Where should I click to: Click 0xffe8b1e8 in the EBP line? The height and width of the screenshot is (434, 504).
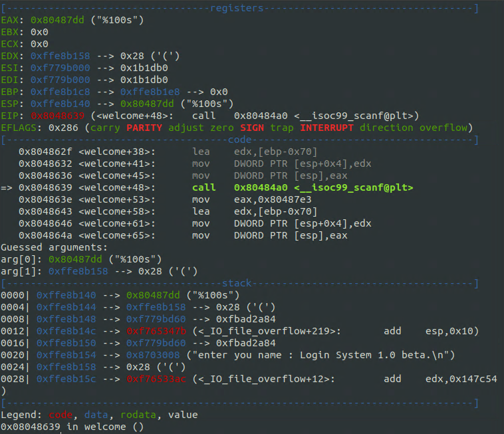tap(150, 92)
